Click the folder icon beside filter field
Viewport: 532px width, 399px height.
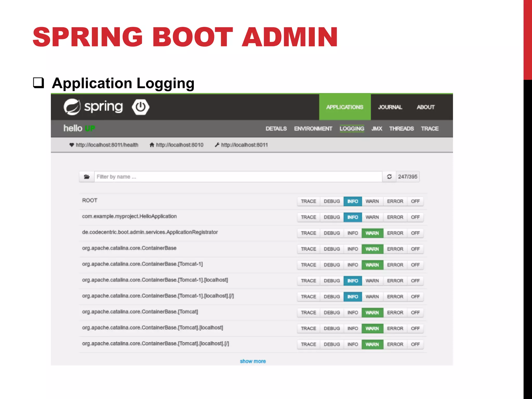tap(87, 177)
